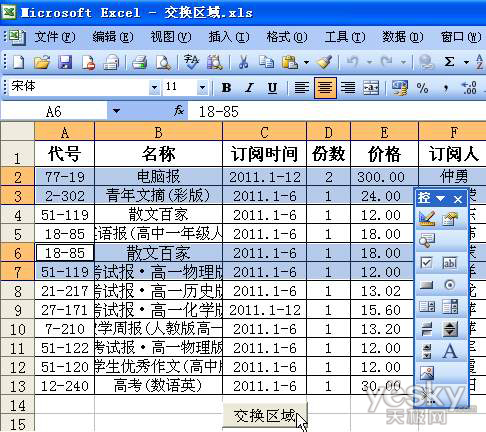Select the Label control
Screen dimensions: 486x432
[x=450, y=351]
